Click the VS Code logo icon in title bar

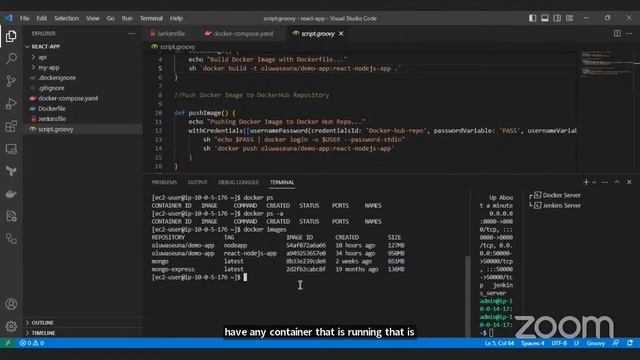pyautogui.click(x=9, y=18)
